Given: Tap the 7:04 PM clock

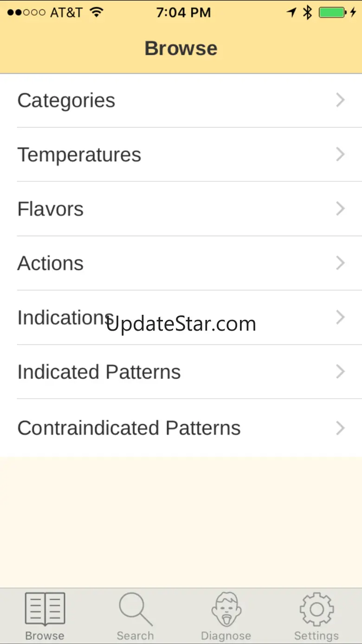Looking at the screenshot, I should tap(183, 13).
